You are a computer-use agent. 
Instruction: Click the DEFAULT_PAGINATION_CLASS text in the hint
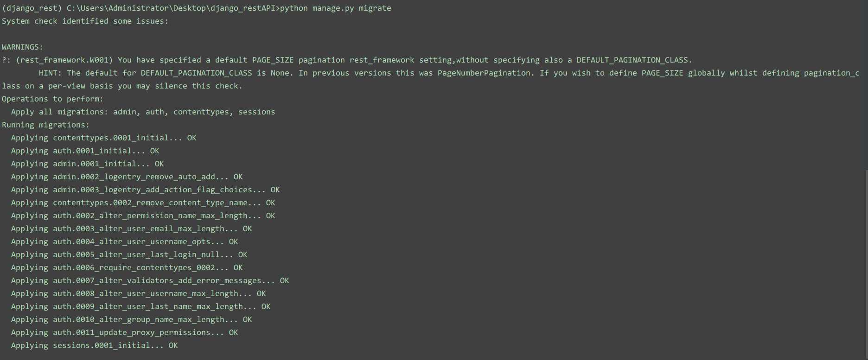pyautogui.click(x=196, y=73)
